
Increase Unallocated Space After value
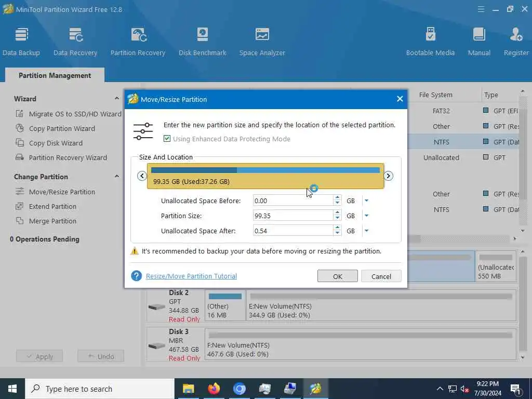337,228
